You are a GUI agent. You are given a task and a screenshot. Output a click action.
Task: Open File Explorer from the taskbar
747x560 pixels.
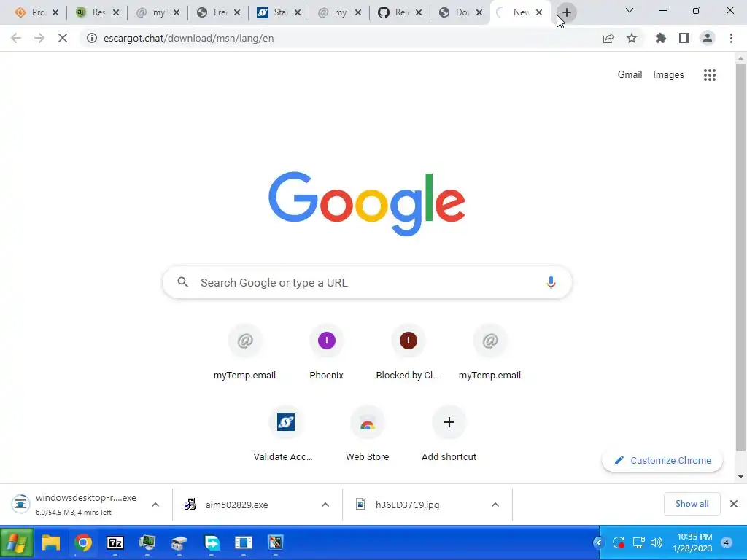(x=51, y=542)
